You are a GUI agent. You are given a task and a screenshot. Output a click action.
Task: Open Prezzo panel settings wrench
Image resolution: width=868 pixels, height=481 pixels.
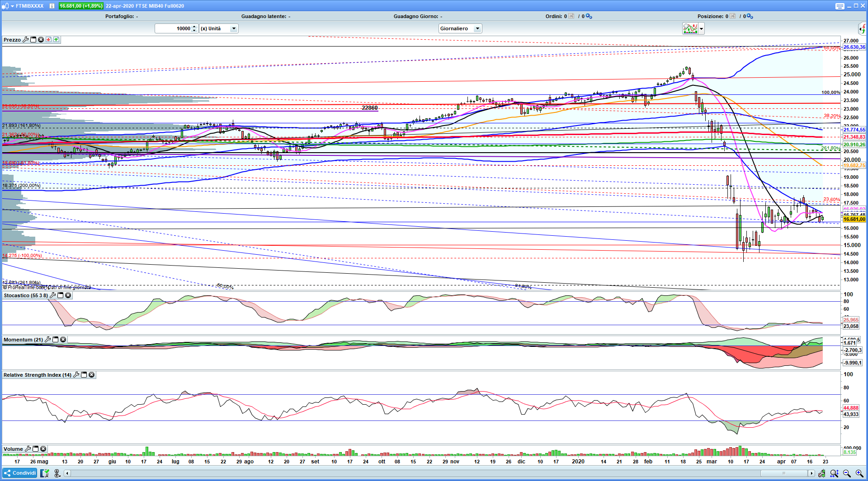tap(26, 40)
